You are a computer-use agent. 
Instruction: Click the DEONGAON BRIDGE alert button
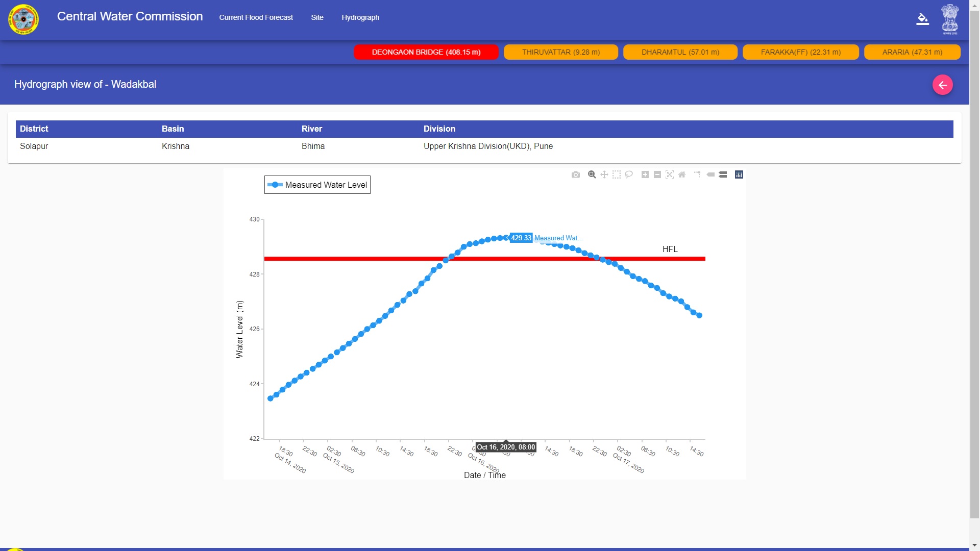click(426, 52)
